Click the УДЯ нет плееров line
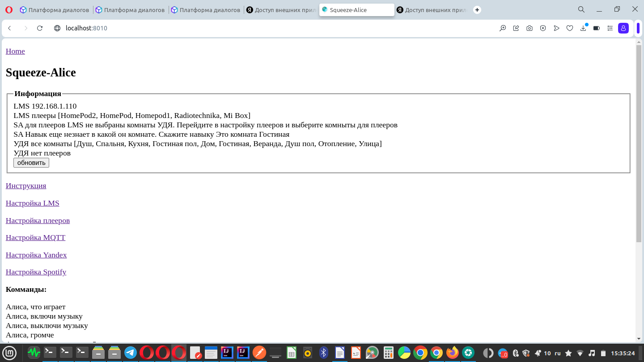 tap(42, 153)
